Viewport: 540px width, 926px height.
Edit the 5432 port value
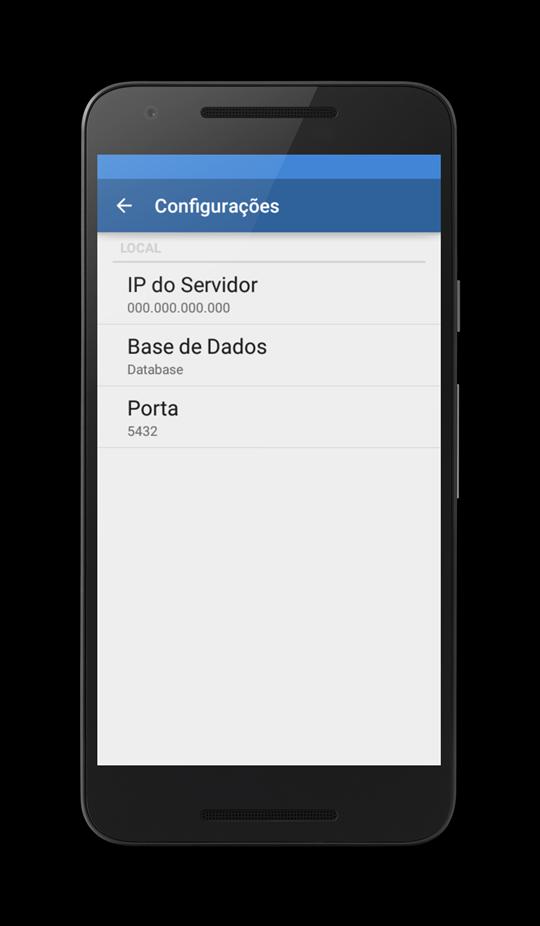(142, 431)
